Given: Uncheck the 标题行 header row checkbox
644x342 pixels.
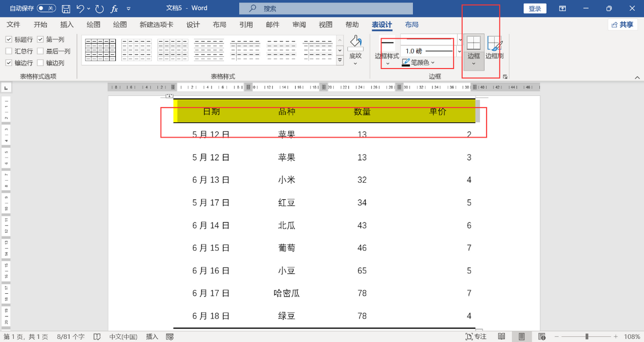Looking at the screenshot, I should 9,40.
